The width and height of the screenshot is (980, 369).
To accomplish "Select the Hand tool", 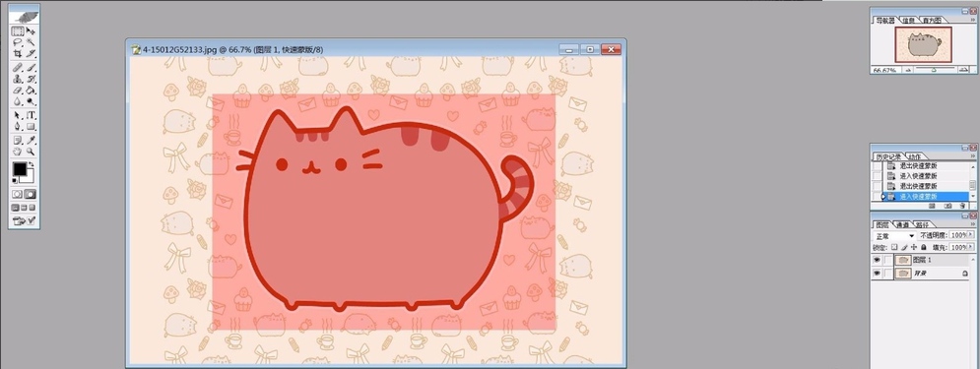I will 18,152.
